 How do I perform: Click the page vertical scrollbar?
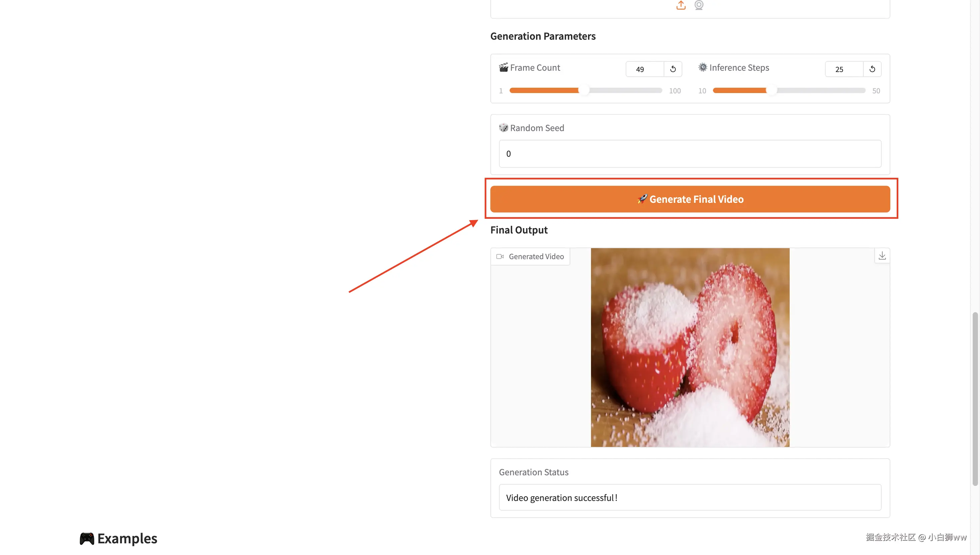tap(975, 399)
